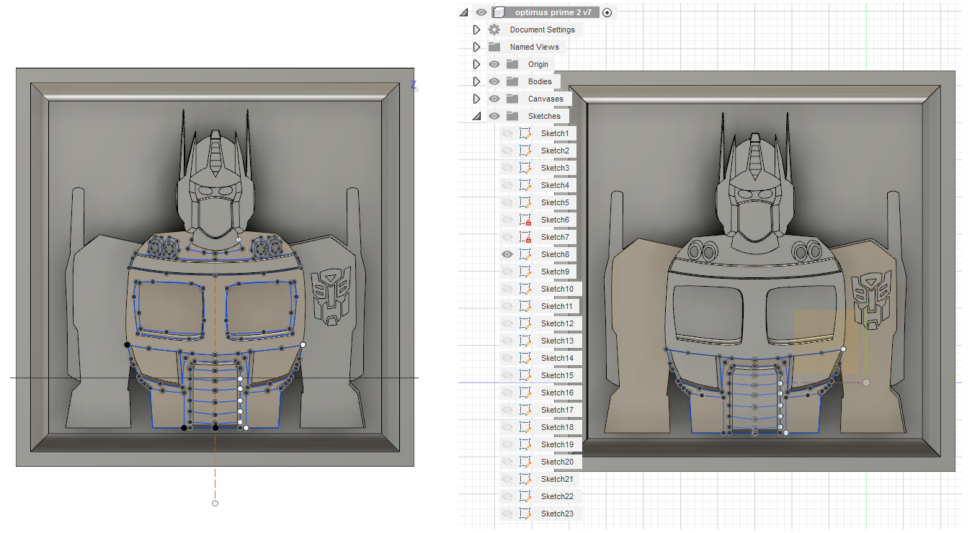The height and width of the screenshot is (533, 980).
Task: Select the Sketch2 sketch icon
Action: (x=525, y=151)
